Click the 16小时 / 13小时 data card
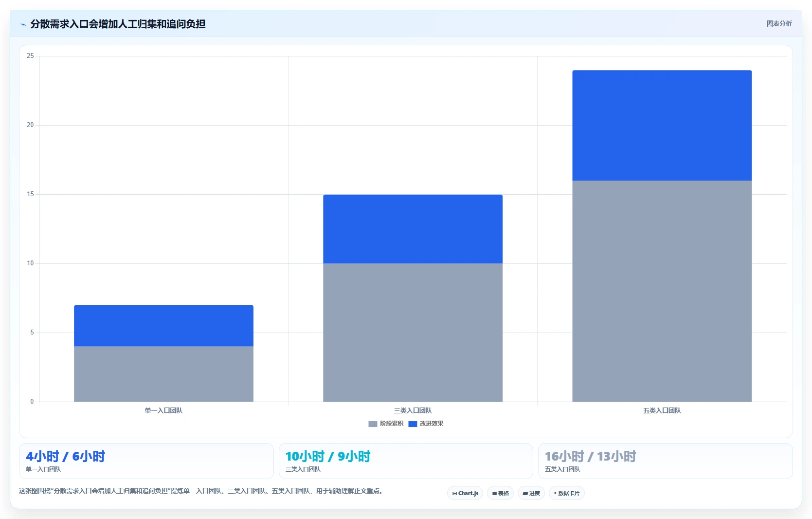 click(x=666, y=461)
